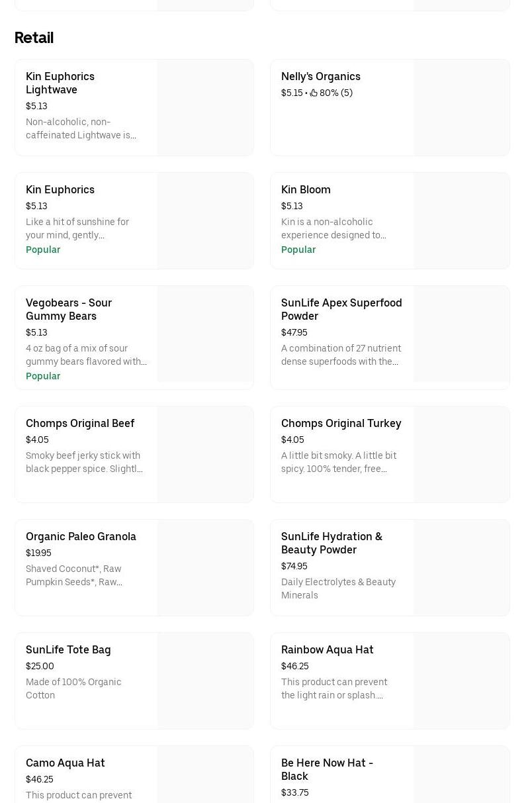Viewport: 532px width, 803px height.
Task: Open the Kin Euphorics Lightwave product image
Action: pos(205,107)
